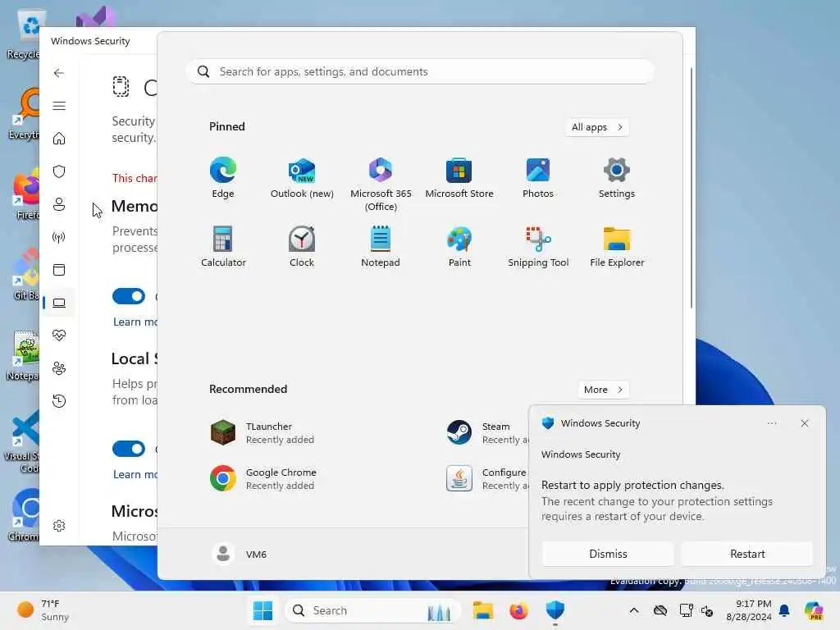Image resolution: width=840 pixels, height=630 pixels.
Task: Show hidden tray icons chevron
Action: pyautogui.click(x=634, y=610)
